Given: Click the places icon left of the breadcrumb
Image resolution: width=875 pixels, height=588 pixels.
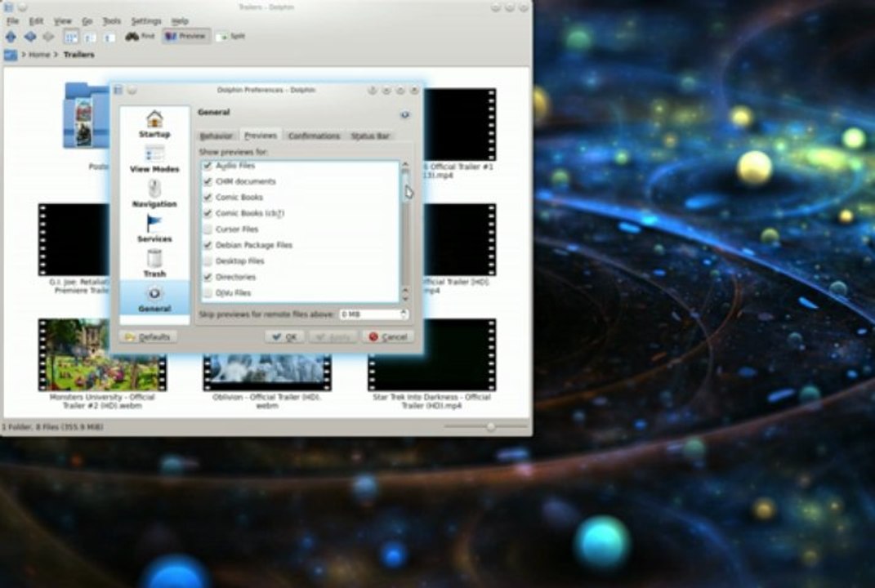Looking at the screenshot, I should pos(11,55).
